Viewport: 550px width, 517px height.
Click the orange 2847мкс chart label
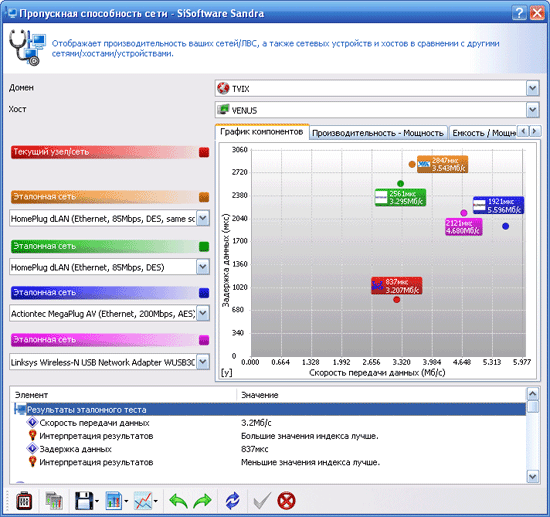pos(442,164)
